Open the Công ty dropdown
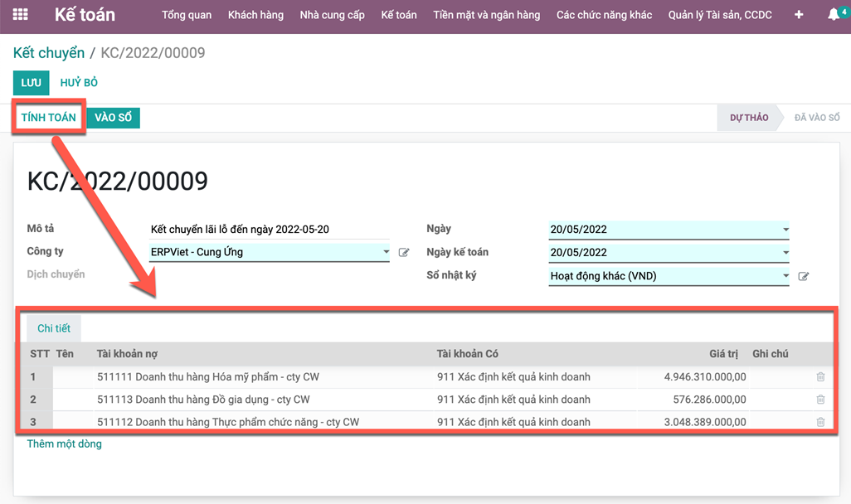Screen dimensions: 851x504 pos(386,252)
